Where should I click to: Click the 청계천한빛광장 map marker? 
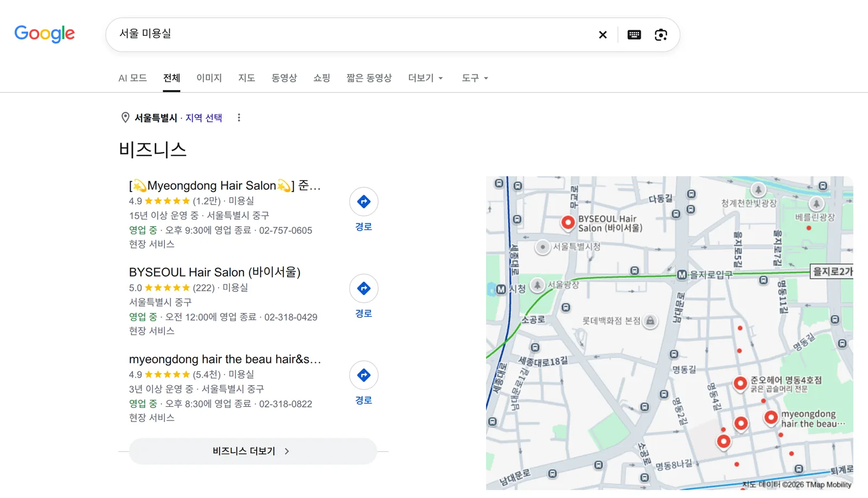(x=758, y=190)
